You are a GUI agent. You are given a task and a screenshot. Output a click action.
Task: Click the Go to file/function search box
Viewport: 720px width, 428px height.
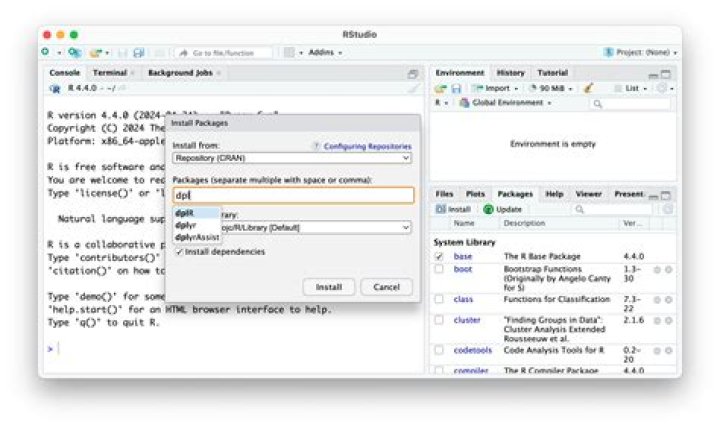click(224, 53)
